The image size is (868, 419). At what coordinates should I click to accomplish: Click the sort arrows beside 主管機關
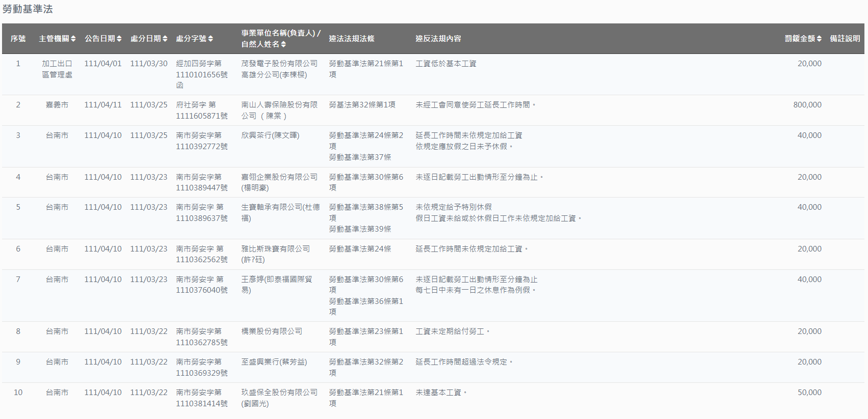coord(73,39)
